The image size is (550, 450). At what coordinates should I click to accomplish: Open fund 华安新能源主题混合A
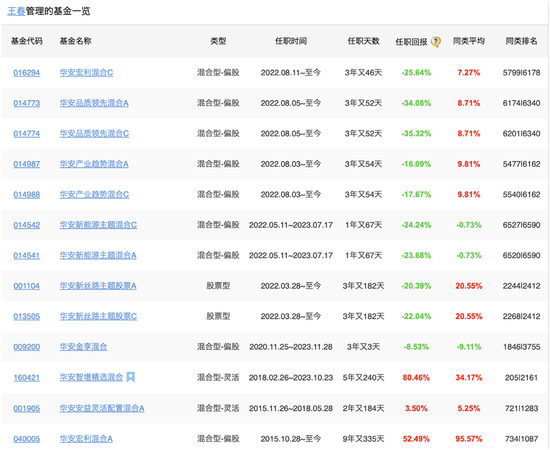coord(98,256)
